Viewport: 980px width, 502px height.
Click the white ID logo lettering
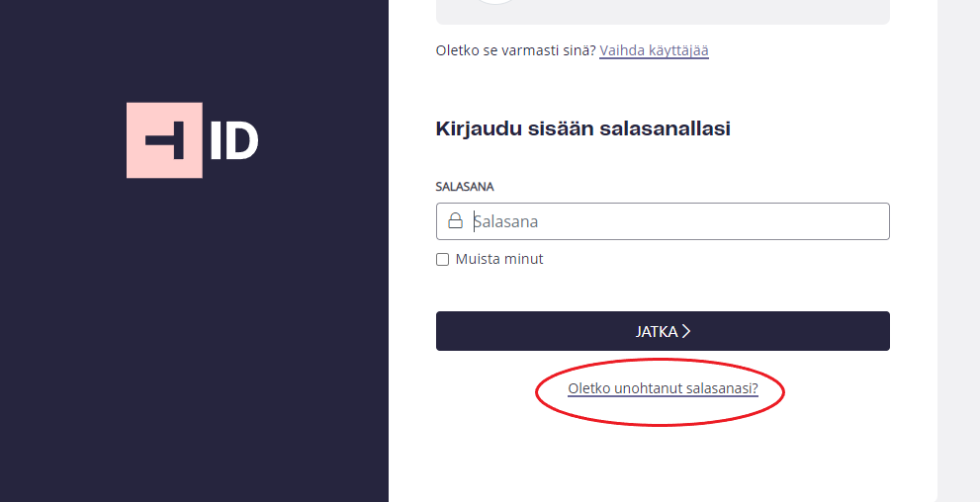coord(233,140)
